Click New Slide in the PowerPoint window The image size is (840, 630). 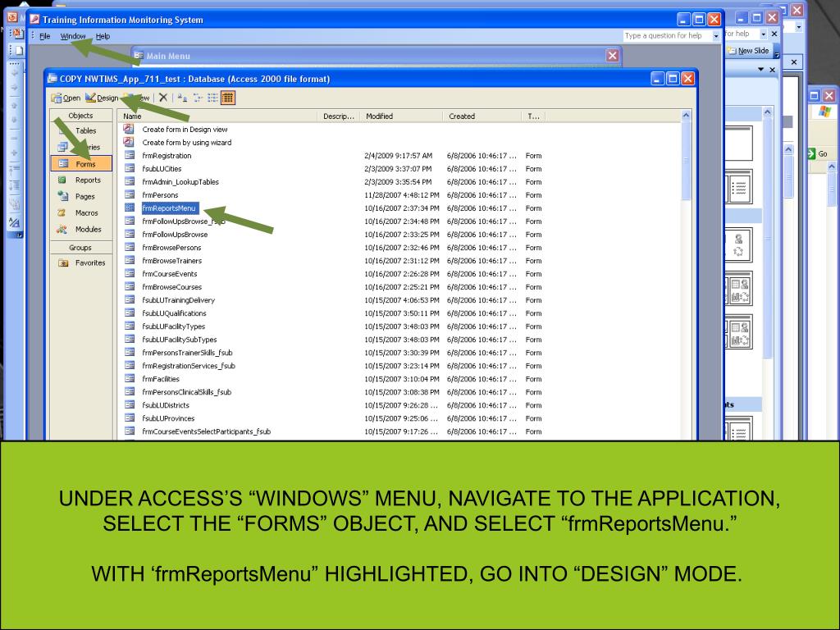click(749, 50)
